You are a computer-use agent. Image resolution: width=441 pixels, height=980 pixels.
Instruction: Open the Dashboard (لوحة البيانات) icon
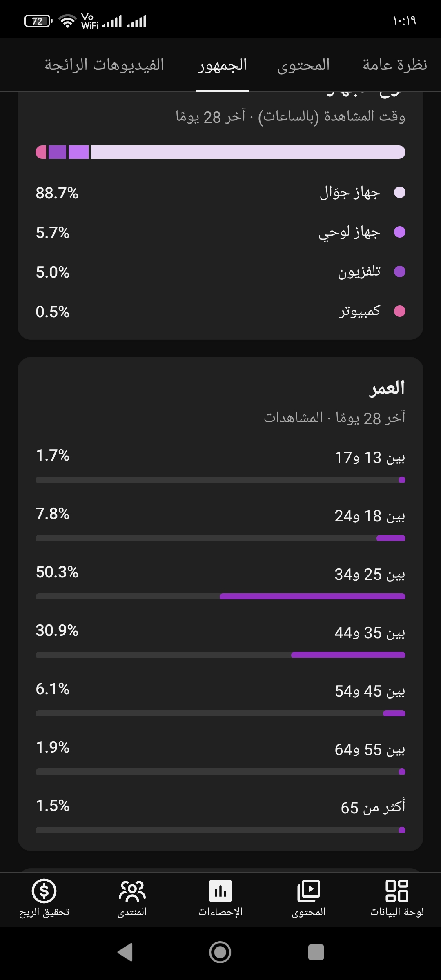[396, 891]
